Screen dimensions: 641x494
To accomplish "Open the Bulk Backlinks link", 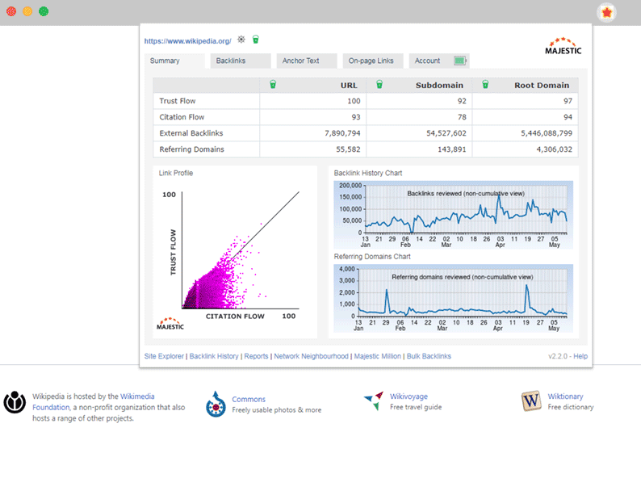I will click(429, 356).
